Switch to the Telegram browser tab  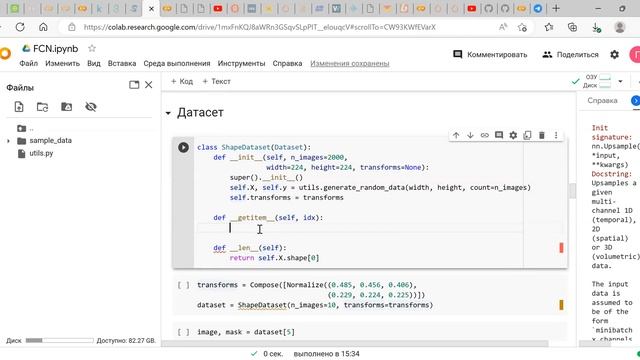[538, 8]
